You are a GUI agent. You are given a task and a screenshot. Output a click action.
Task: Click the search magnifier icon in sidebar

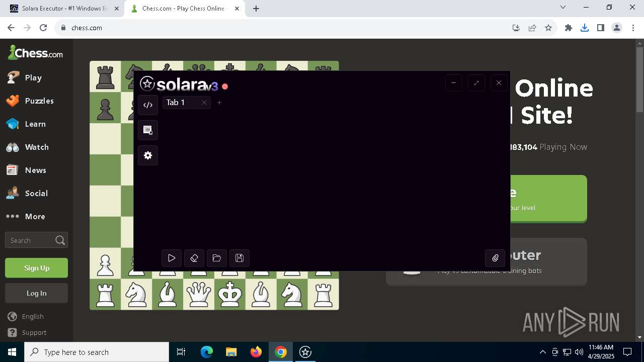(x=60, y=240)
